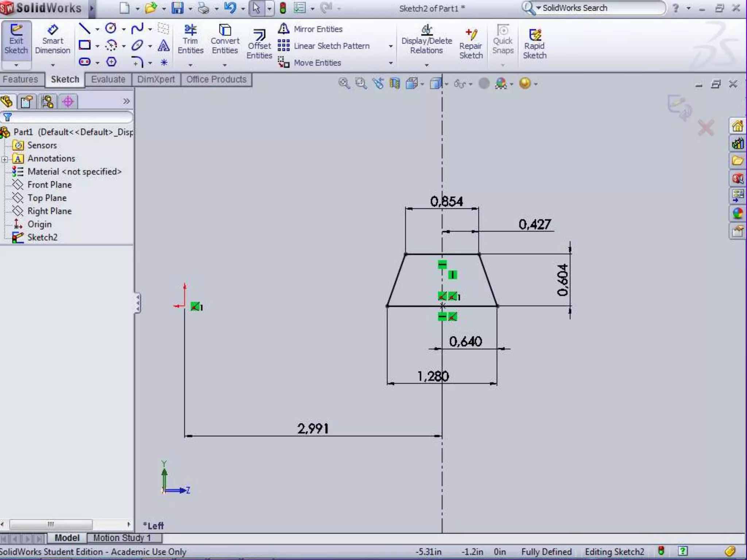Toggle Hide/Show Items eyeglasses icon
The image size is (747, 560).
(460, 84)
